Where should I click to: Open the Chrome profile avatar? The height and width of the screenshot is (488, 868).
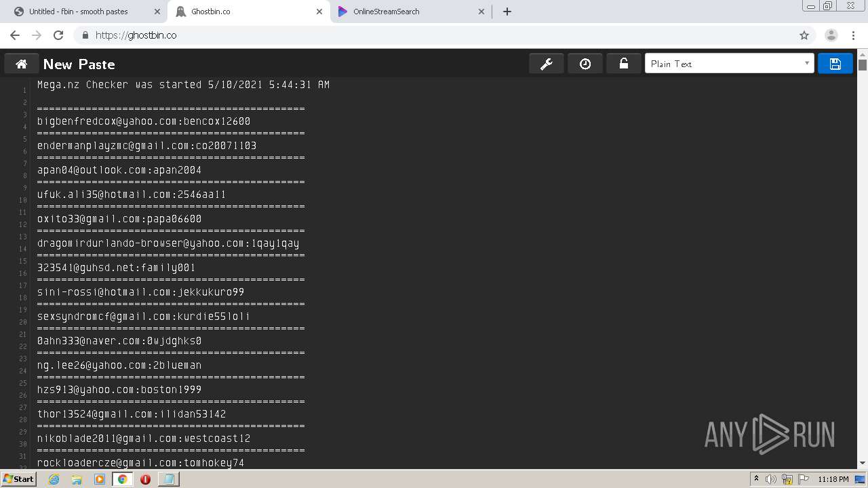click(x=831, y=35)
